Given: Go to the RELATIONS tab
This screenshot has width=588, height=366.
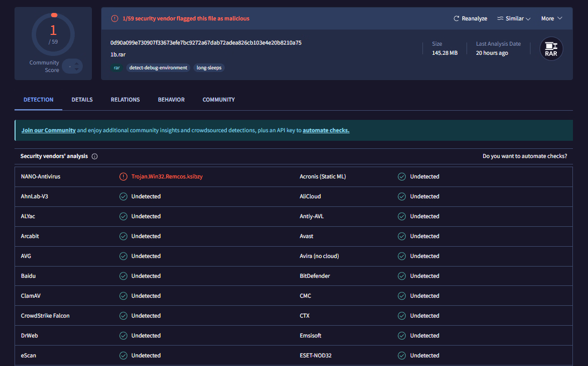Looking at the screenshot, I should [x=125, y=100].
